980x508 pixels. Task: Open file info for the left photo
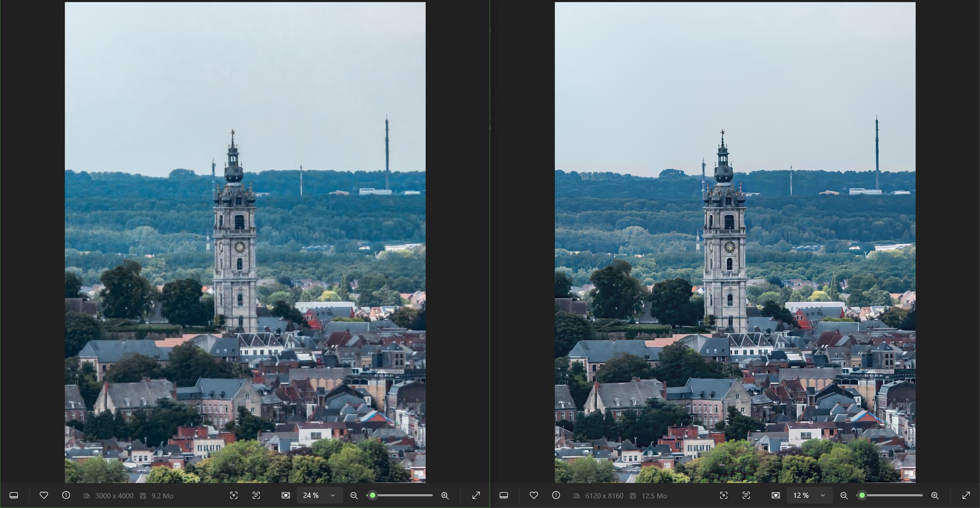click(66, 495)
